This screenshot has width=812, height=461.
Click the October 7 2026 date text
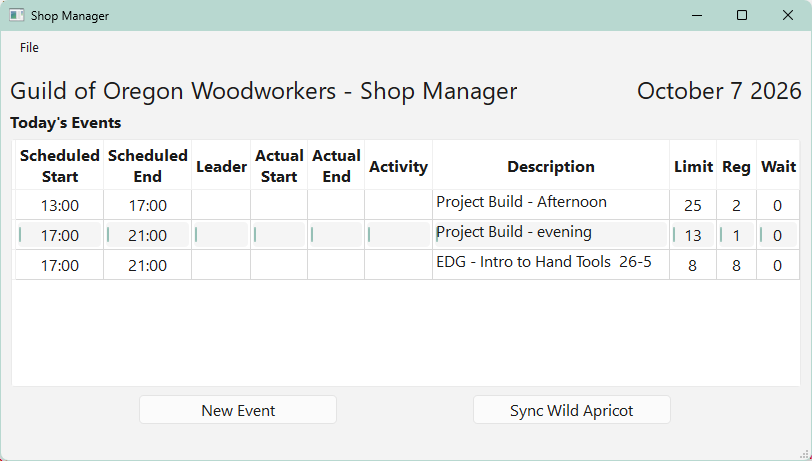click(719, 91)
